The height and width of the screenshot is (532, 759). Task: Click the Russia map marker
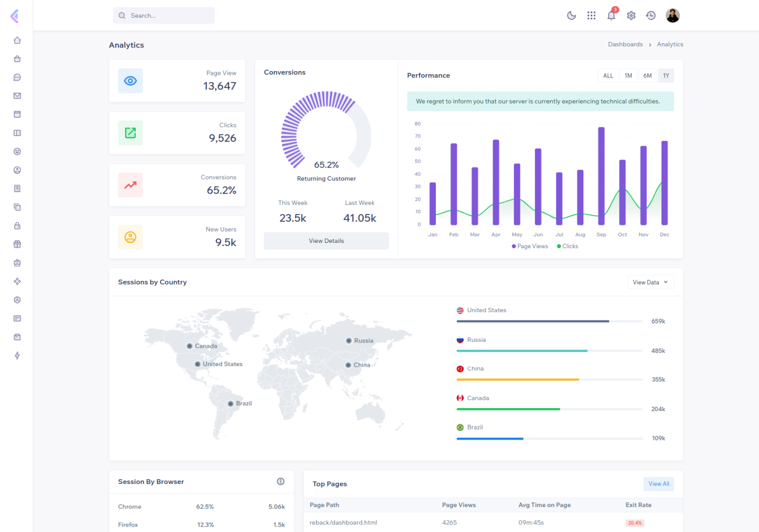[x=349, y=340]
